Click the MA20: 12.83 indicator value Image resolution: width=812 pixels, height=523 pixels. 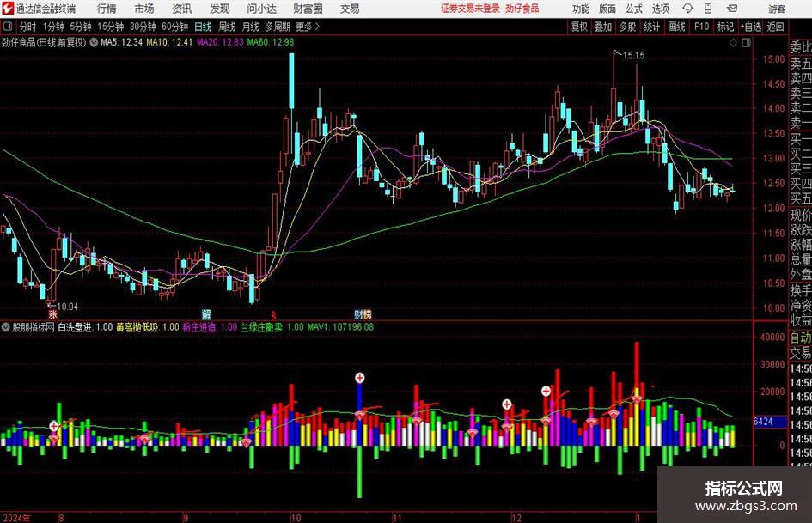pos(220,42)
